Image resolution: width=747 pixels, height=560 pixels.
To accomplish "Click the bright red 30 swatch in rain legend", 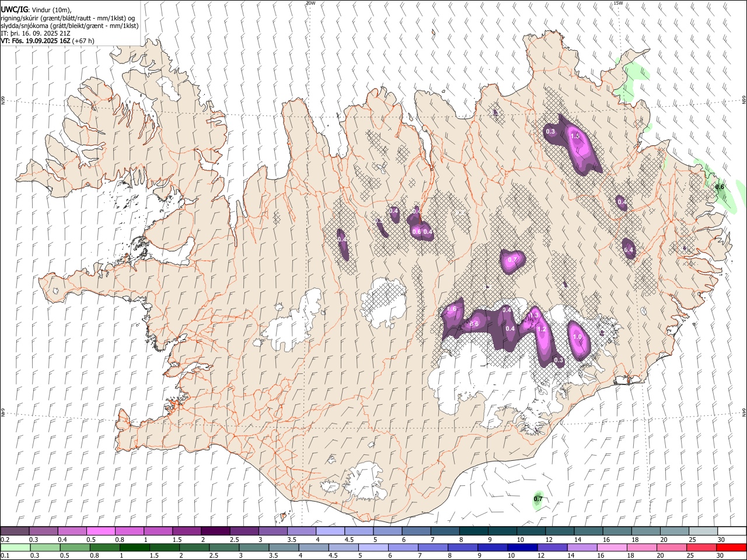I will tap(732, 547).
